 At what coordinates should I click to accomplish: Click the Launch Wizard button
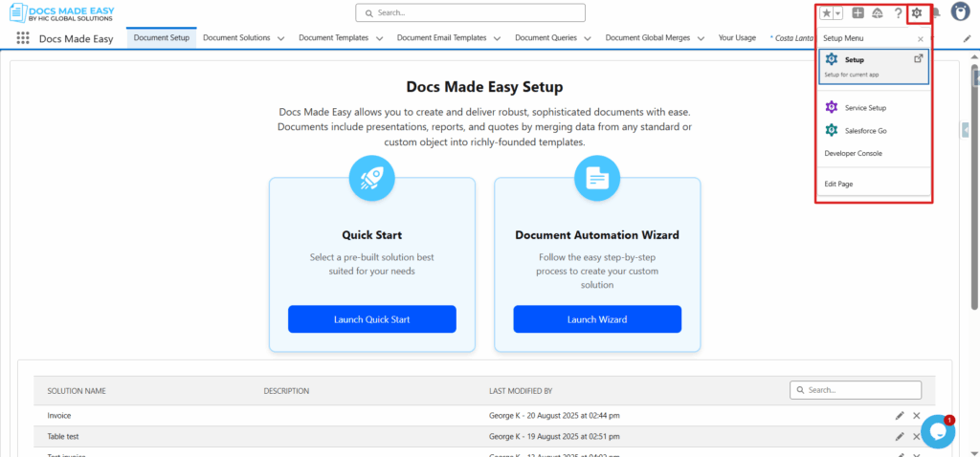tap(597, 319)
